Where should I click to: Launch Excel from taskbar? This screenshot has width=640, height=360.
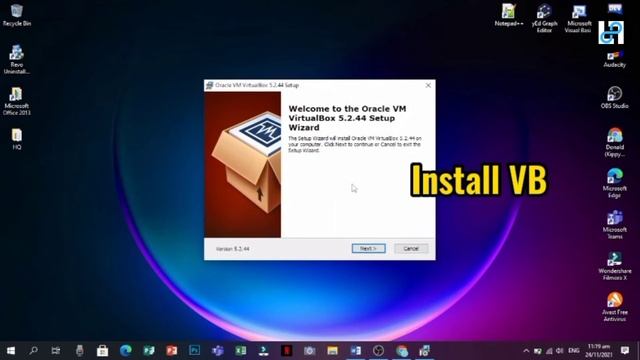241,351
